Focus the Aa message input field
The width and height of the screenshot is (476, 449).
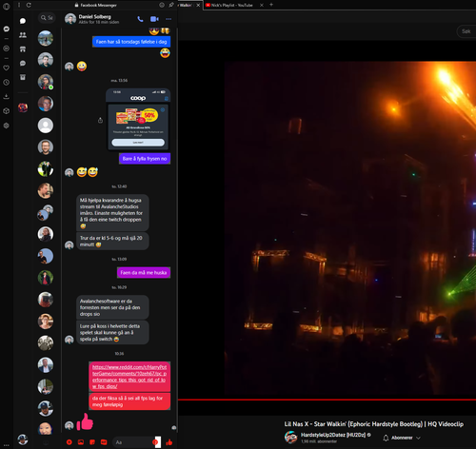click(x=132, y=442)
